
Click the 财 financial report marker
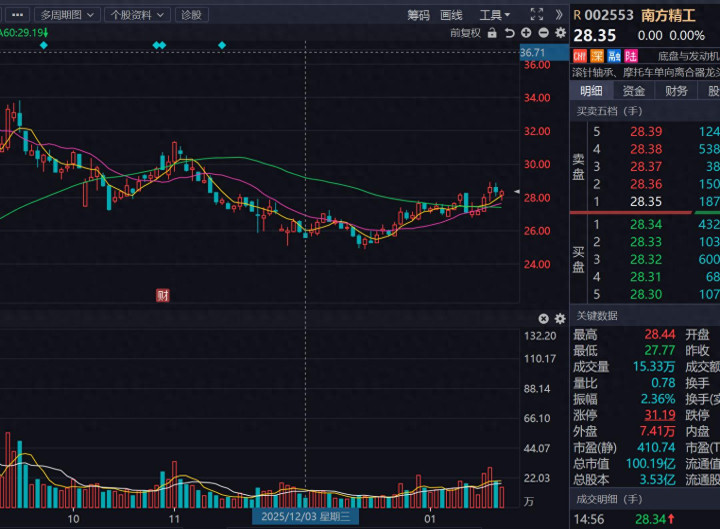click(x=162, y=294)
